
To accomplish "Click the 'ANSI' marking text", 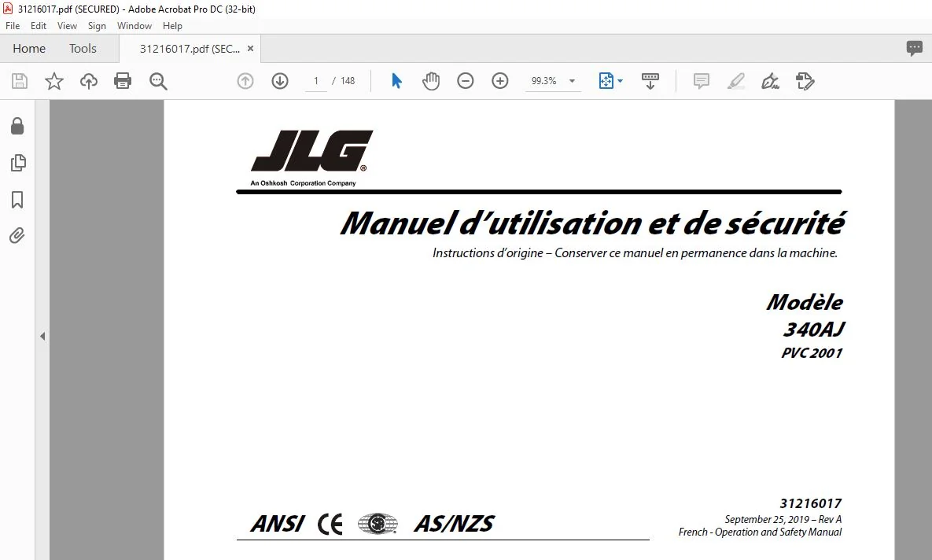I will (x=278, y=524).
